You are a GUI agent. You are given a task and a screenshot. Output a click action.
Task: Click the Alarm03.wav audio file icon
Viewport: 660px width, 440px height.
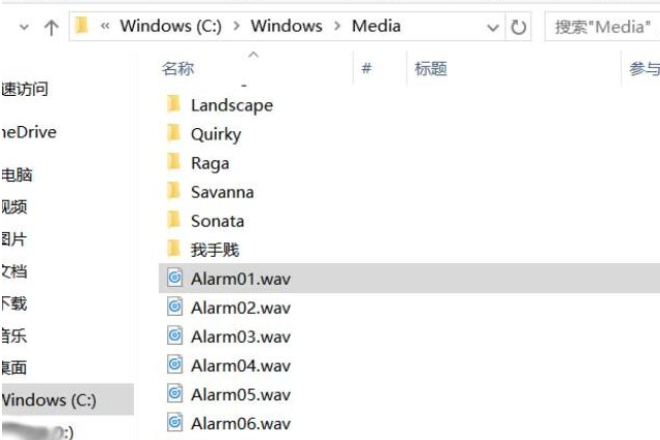tap(175, 337)
